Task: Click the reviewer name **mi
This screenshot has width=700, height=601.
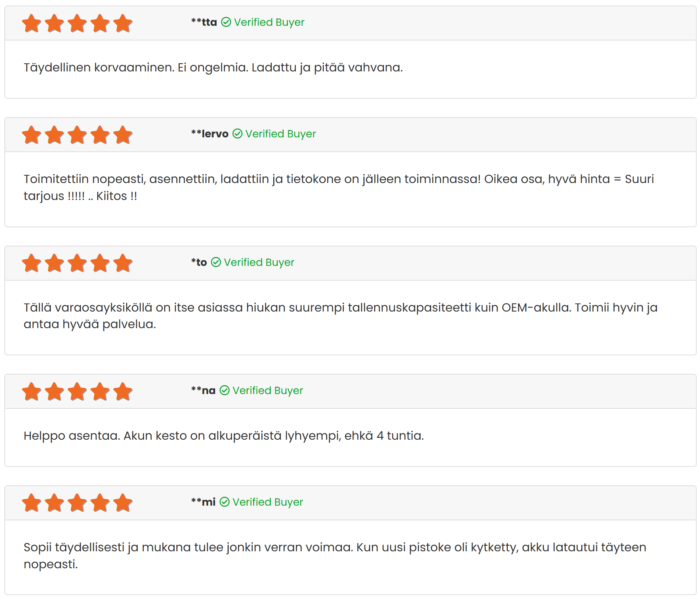Action: 203,502
